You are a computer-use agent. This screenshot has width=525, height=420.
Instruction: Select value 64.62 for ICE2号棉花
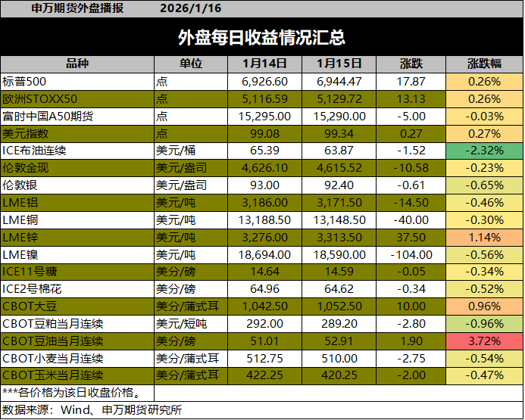click(x=339, y=289)
